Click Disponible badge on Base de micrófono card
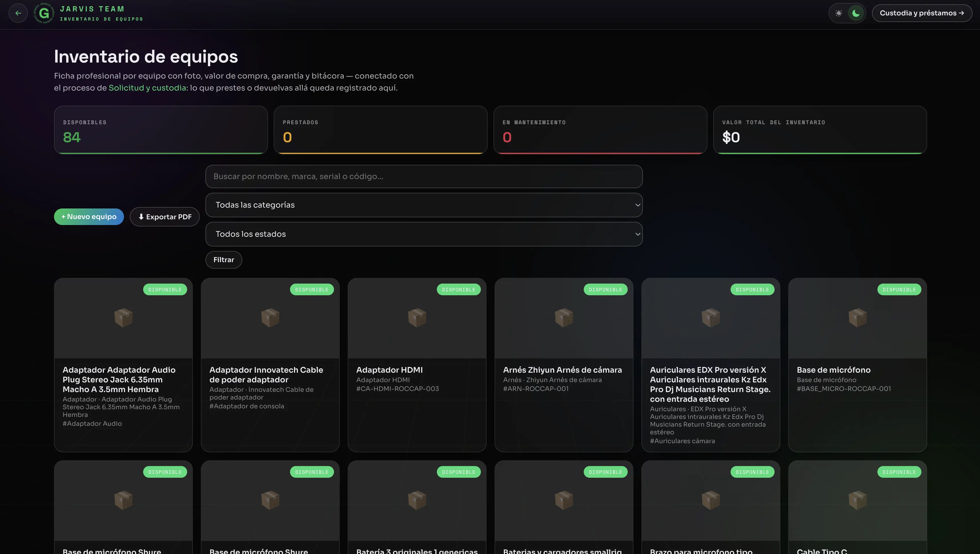Image resolution: width=980 pixels, height=554 pixels. click(899, 290)
